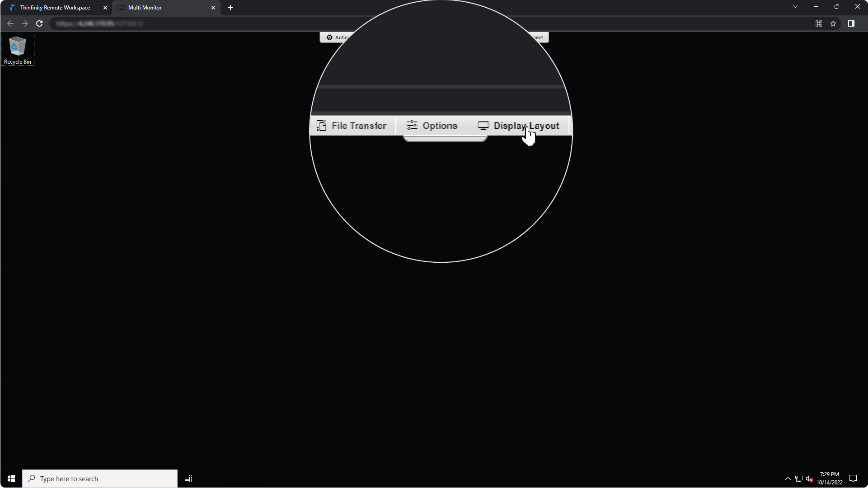The width and height of the screenshot is (868, 488).
Task: Click the network icon in system tray
Action: 798,479
